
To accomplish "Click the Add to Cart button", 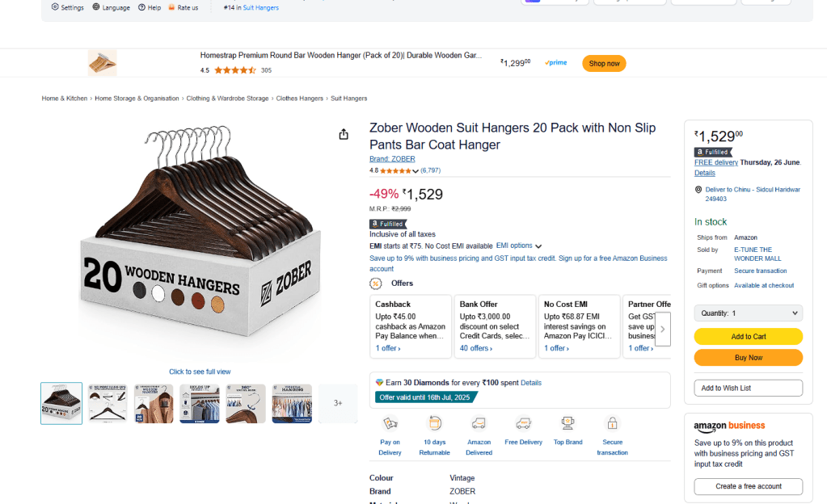I will click(x=748, y=337).
